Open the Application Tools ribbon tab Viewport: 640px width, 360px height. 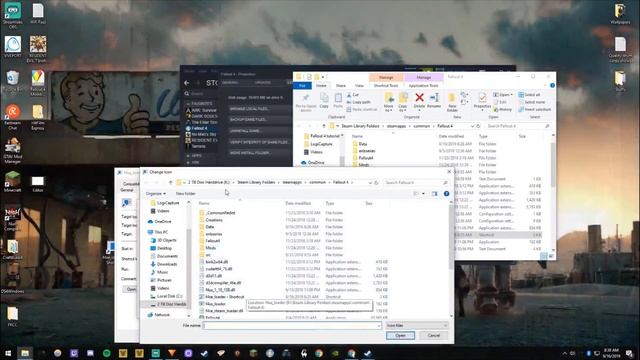[423, 86]
